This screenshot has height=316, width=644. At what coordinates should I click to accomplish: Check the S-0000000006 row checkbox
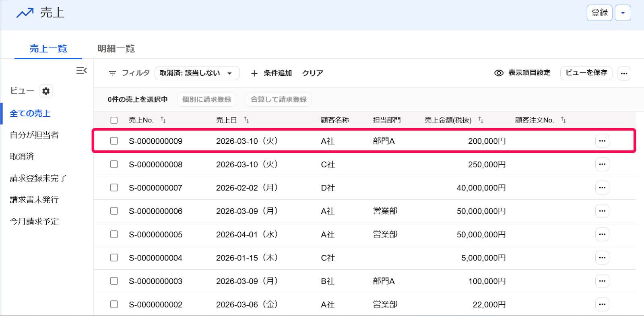coord(114,211)
